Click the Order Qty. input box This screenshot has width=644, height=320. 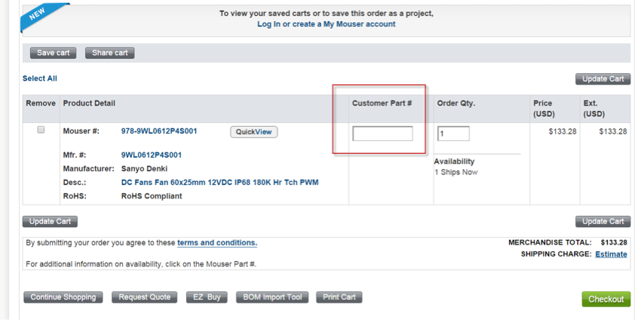coord(453,134)
